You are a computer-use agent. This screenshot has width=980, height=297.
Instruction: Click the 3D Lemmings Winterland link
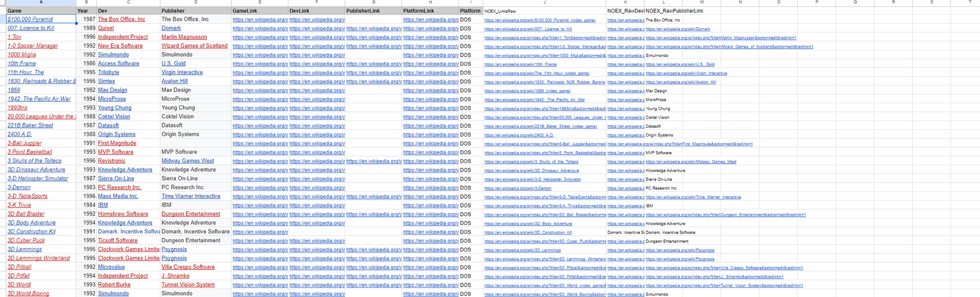click(x=39, y=258)
